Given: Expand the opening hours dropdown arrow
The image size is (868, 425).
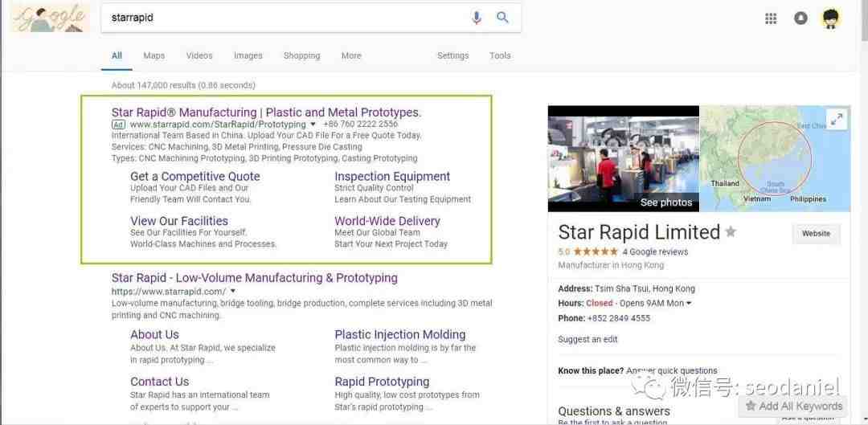Looking at the screenshot, I should pos(689,303).
